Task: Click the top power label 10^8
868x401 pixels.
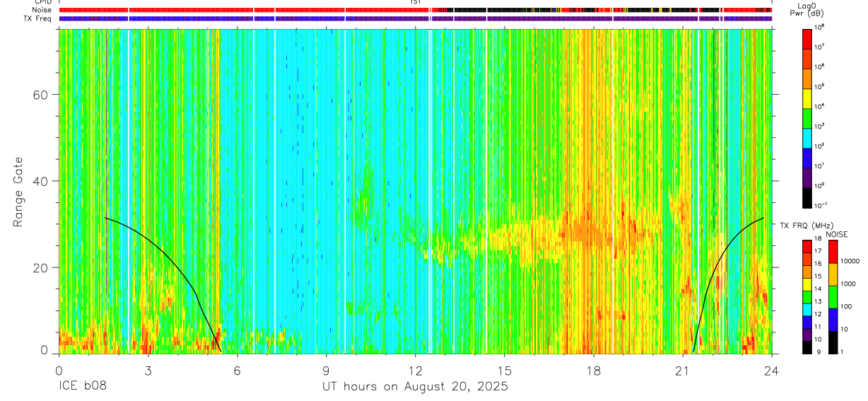Action: [820, 27]
